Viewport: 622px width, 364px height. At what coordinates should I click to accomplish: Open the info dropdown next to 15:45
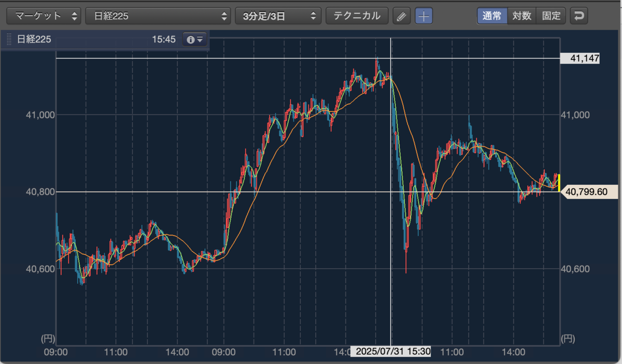click(195, 39)
